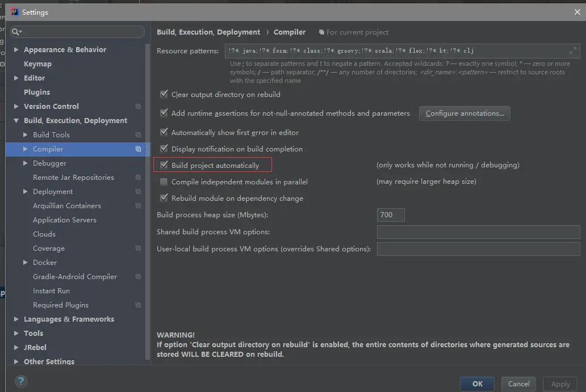Click project-level icon next to Deployment
Image resolution: width=586 pixels, height=392 pixels.
click(138, 192)
